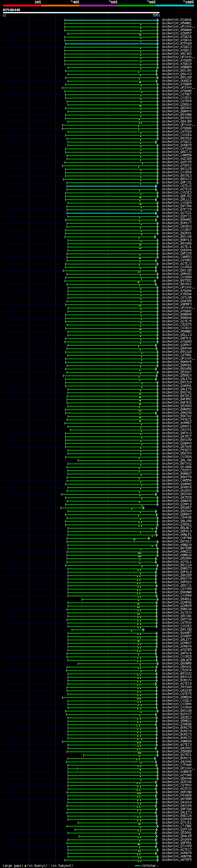Select hit label UniRef100_P93672
This screenshot has height=868, width=197.
(176, 450)
